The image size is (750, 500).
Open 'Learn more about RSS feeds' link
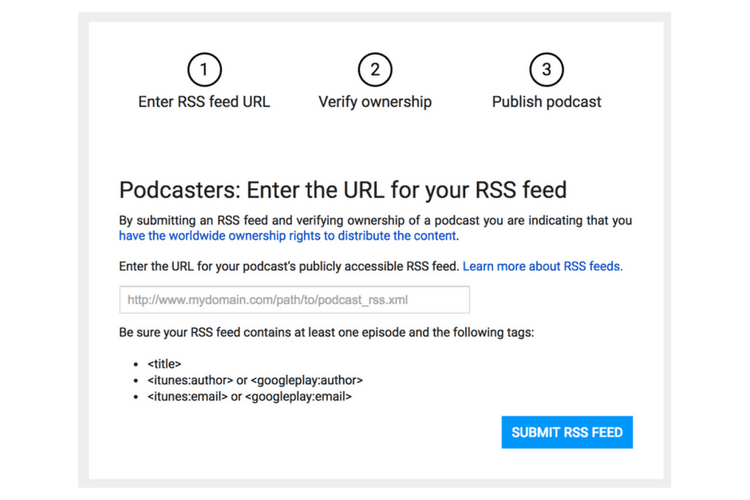pyautogui.click(x=542, y=267)
